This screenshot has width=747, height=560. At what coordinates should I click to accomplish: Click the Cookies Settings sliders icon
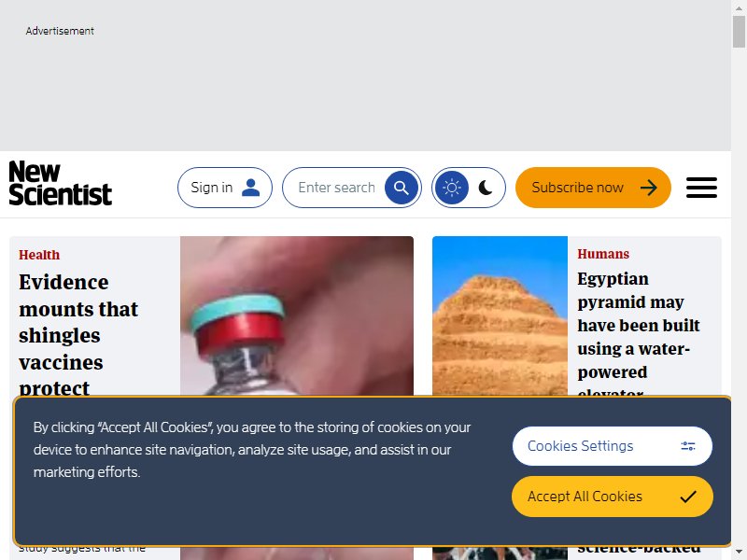[688, 446]
